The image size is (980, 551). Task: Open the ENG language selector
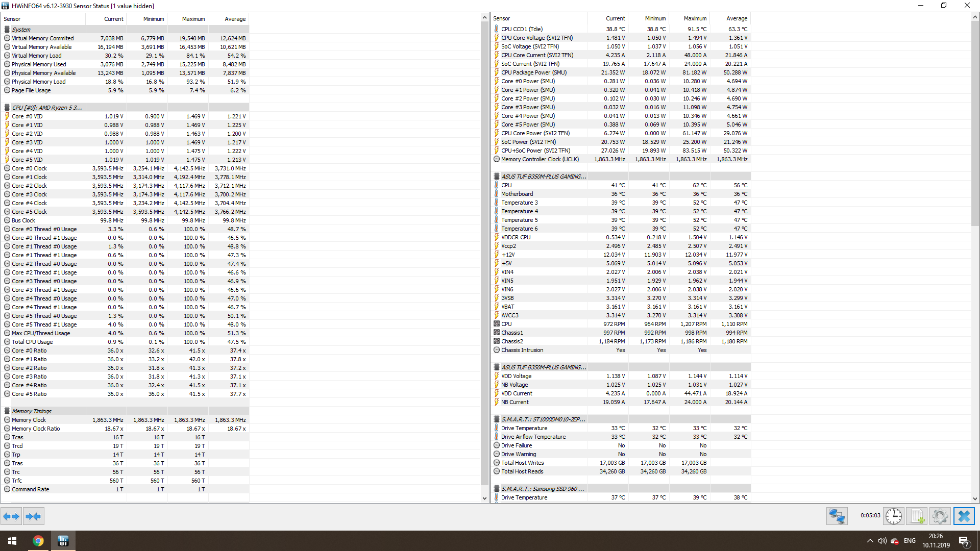click(910, 541)
